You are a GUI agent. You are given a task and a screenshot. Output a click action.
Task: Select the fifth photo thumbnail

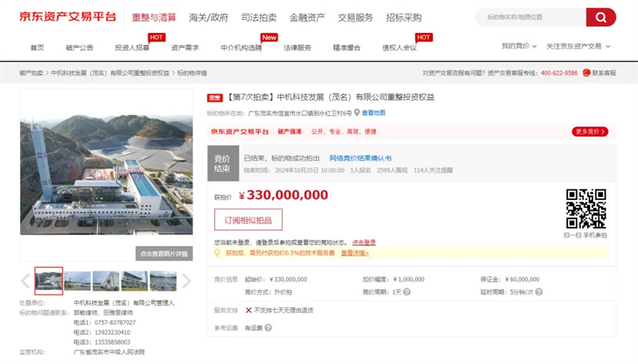(x=163, y=281)
